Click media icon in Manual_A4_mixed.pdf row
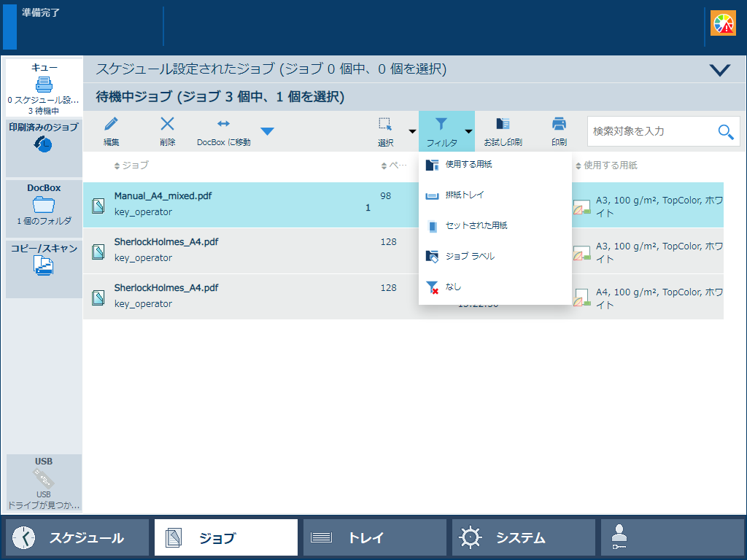Viewport: 747px width, 560px height. click(581, 206)
